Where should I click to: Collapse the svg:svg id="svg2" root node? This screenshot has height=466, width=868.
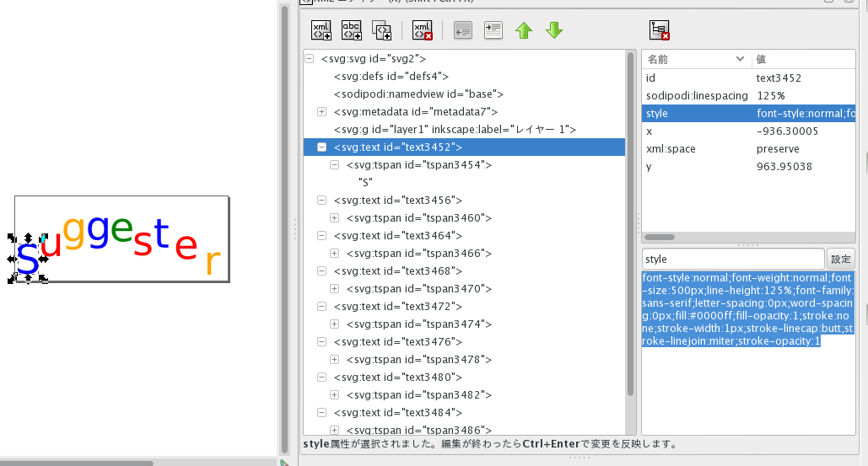click(x=310, y=59)
